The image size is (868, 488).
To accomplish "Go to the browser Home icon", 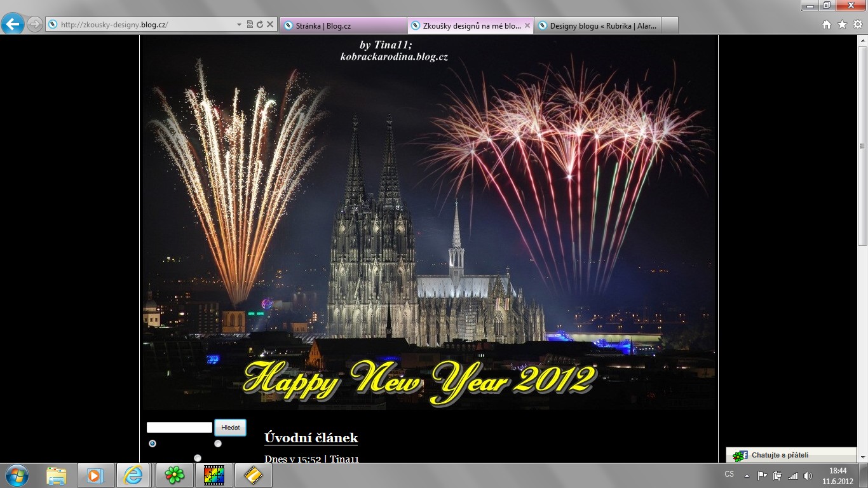I will [827, 25].
